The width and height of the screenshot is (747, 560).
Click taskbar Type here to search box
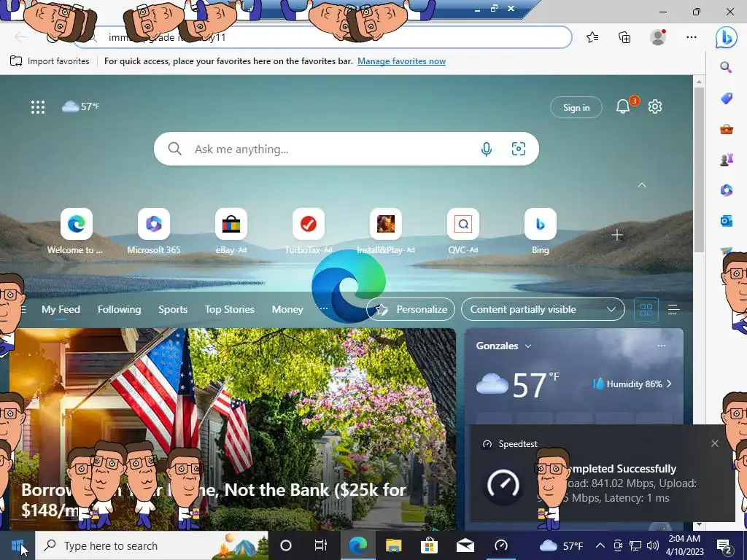pyautogui.click(x=152, y=545)
